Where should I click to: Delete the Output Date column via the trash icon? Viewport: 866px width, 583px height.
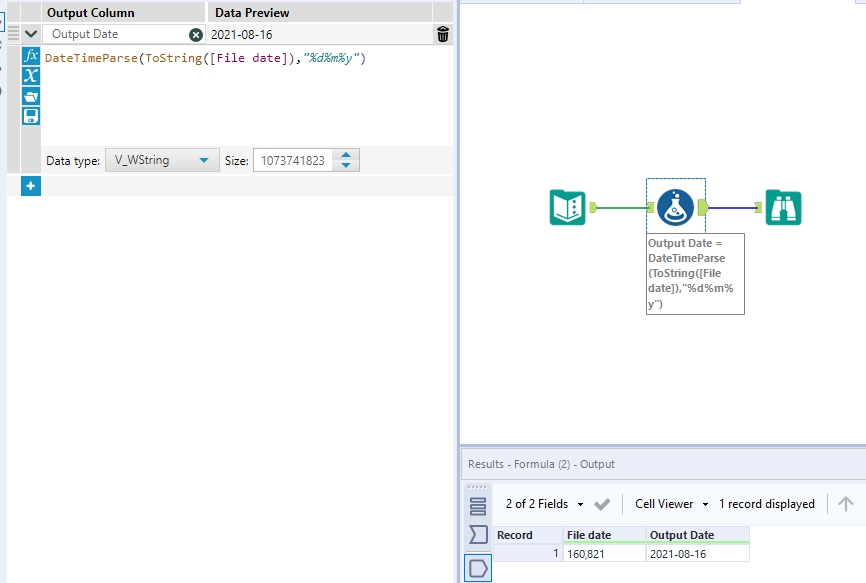click(441, 33)
